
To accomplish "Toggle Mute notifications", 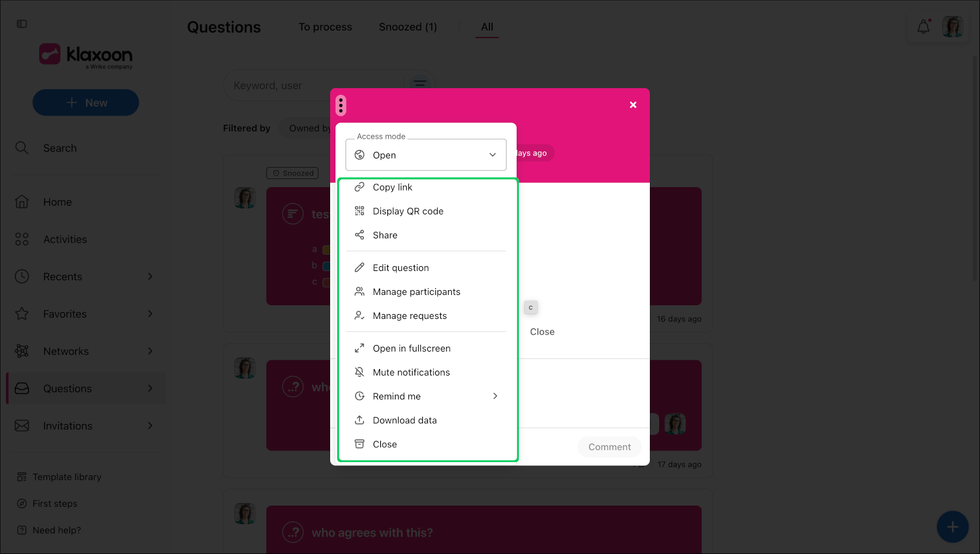I will click(426, 372).
